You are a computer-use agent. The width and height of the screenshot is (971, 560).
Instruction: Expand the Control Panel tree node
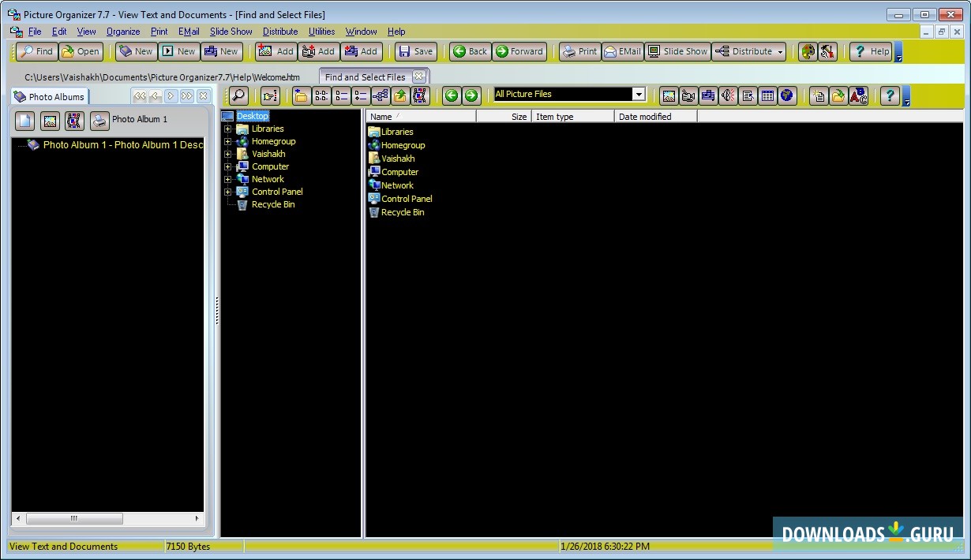coord(228,192)
